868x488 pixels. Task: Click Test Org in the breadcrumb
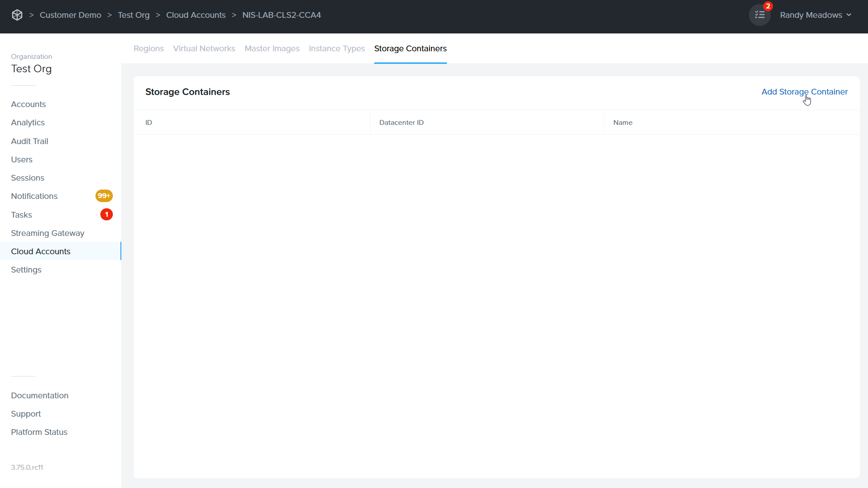coord(133,15)
